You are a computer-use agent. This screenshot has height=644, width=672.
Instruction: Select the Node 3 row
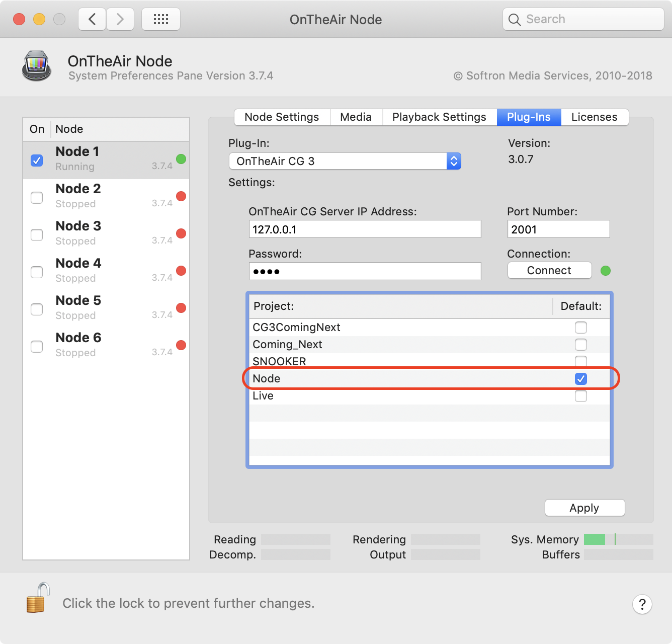pyautogui.click(x=106, y=234)
